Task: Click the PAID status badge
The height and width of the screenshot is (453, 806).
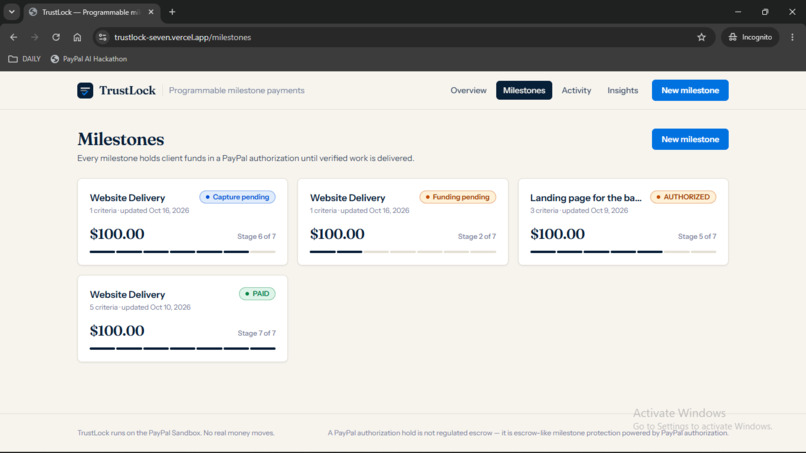Action: tap(257, 294)
